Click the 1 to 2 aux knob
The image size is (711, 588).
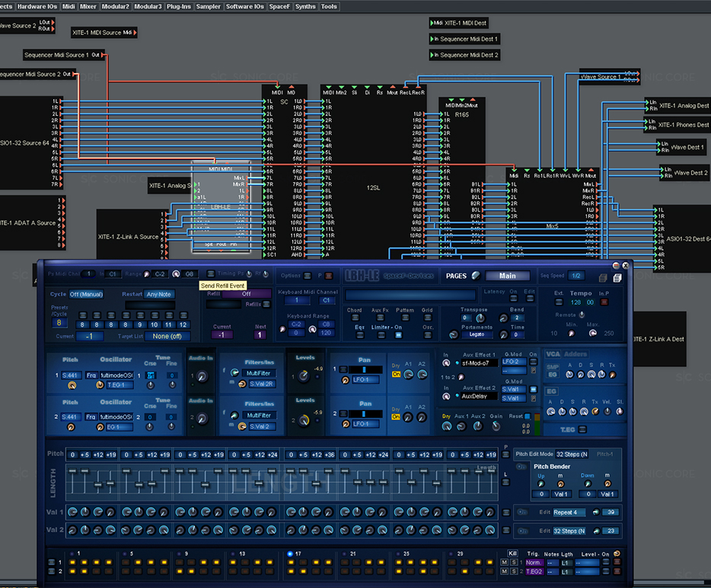461,376
